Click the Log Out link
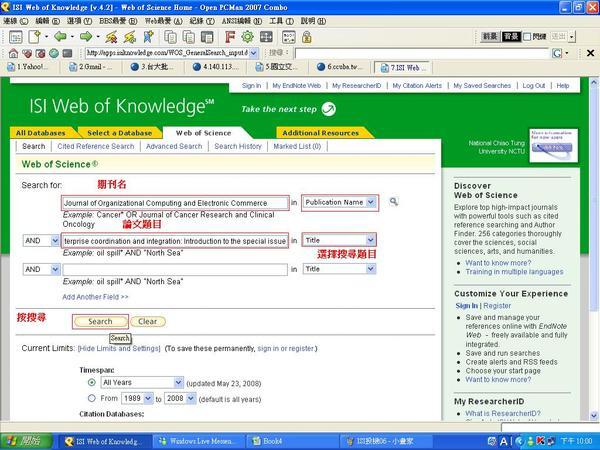Screen dimensions: 600x450 (x=534, y=86)
